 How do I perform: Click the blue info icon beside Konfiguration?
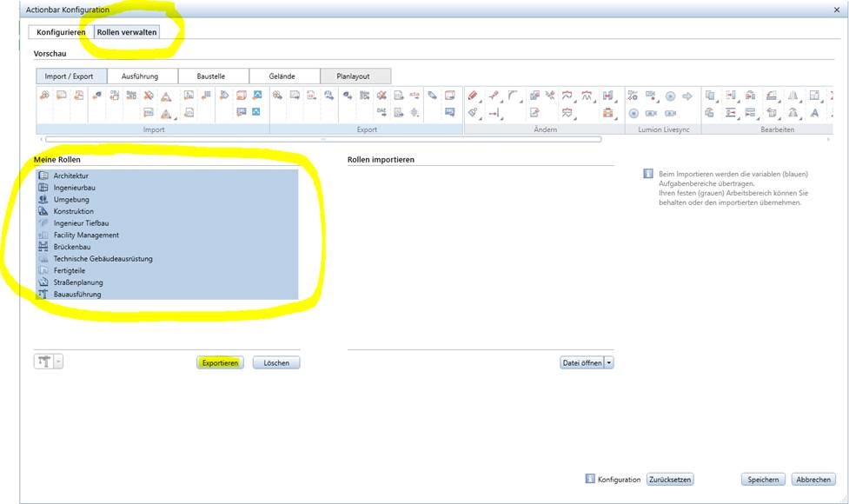pyautogui.click(x=590, y=479)
